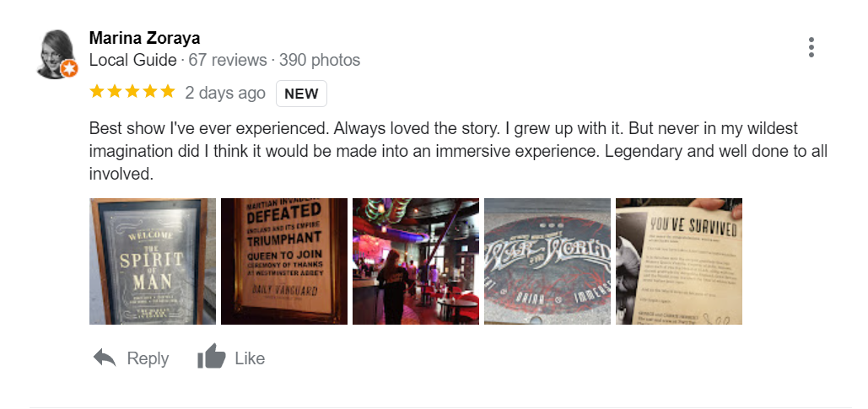Click the thumbs-up Like icon
Screen dimensions: 868x409
pos(211,358)
